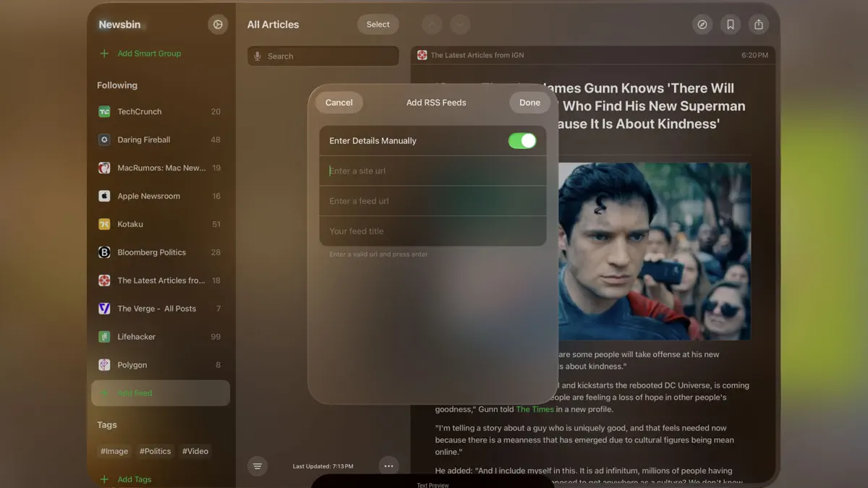
Task: Select the Daring Fireball feed
Action: 142,140
